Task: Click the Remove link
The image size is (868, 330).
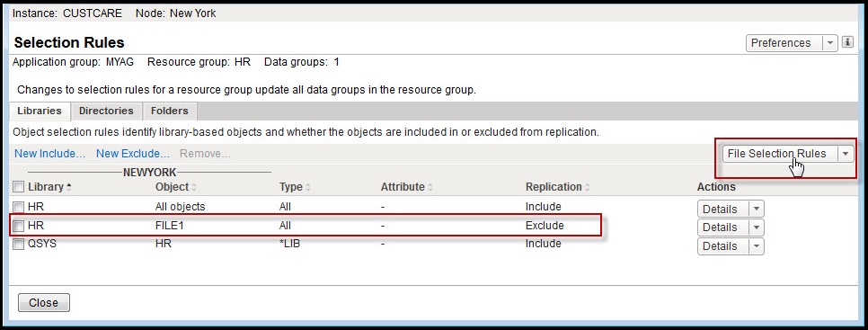Action: [x=205, y=154]
